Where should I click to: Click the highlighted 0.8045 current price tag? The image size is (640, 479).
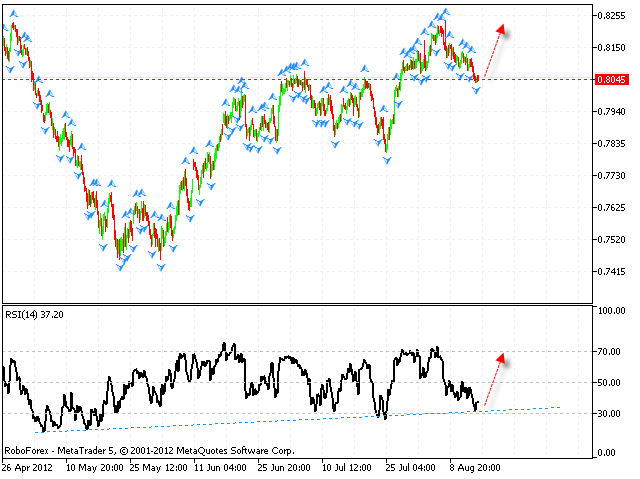(x=611, y=79)
